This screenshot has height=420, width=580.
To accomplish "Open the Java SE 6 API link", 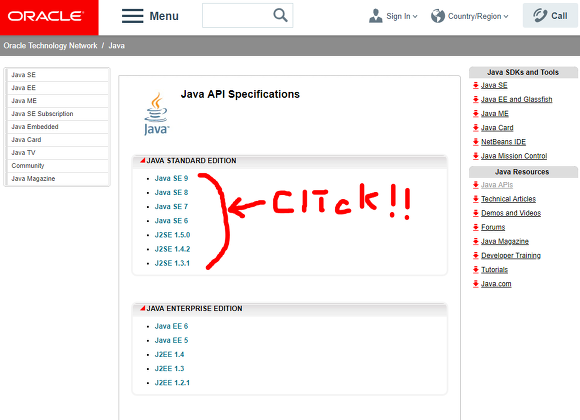I will (171, 221).
